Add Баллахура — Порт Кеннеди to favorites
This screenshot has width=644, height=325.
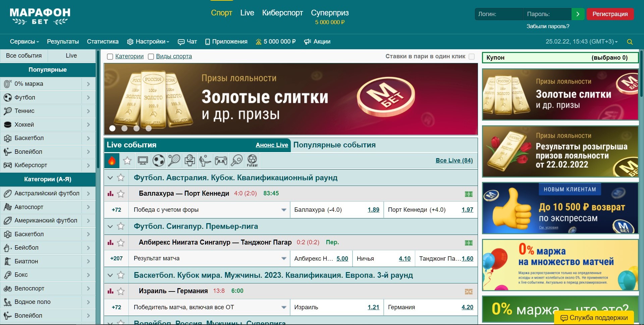121,194
